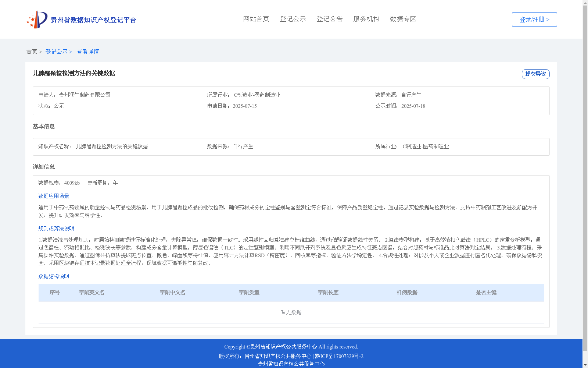This screenshot has height=368, width=588.
Task: Click the 基本信息 section heading
Action: 44,126
